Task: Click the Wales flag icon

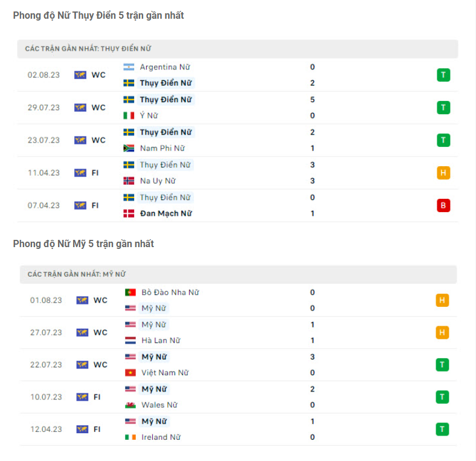Action: (x=130, y=405)
